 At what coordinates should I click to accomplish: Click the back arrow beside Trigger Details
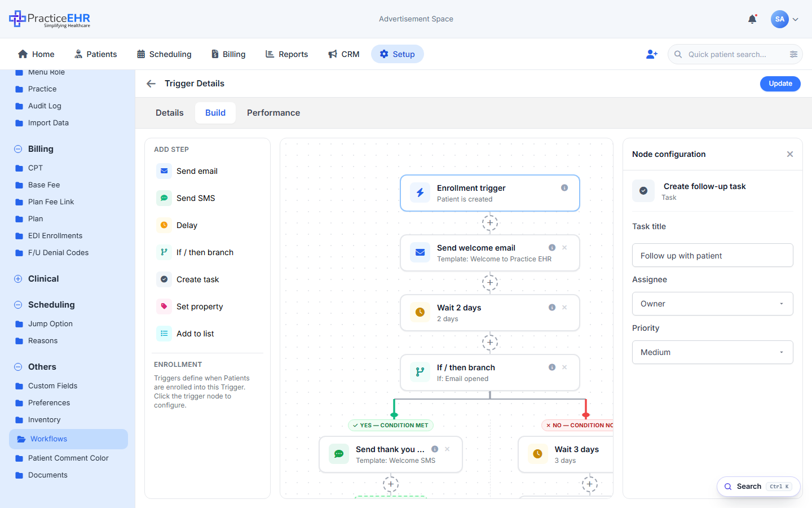coord(151,84)
